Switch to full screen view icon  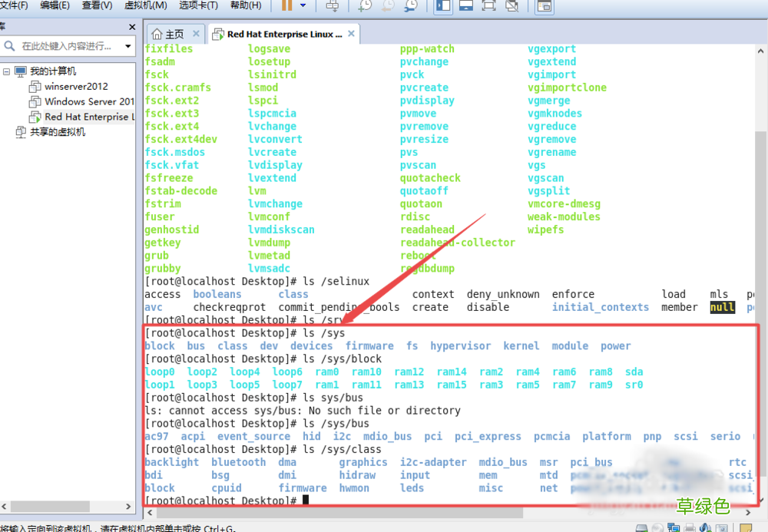(x=488, y=7)
